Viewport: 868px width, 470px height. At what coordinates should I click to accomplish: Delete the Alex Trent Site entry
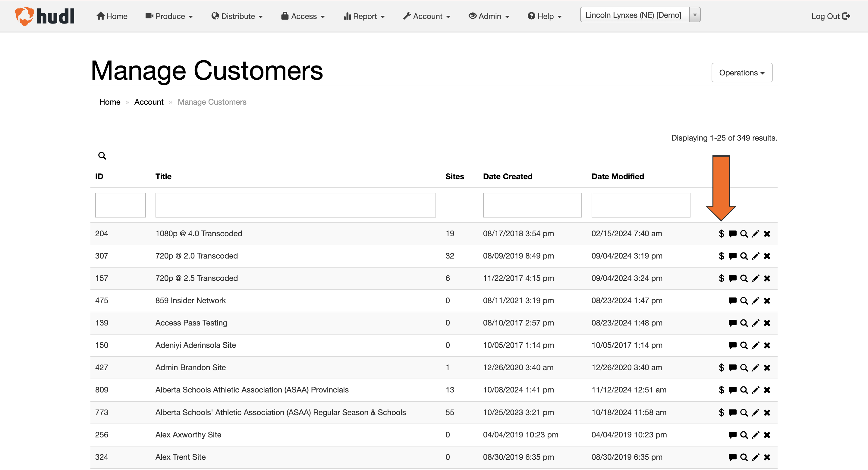click(767, 457)
